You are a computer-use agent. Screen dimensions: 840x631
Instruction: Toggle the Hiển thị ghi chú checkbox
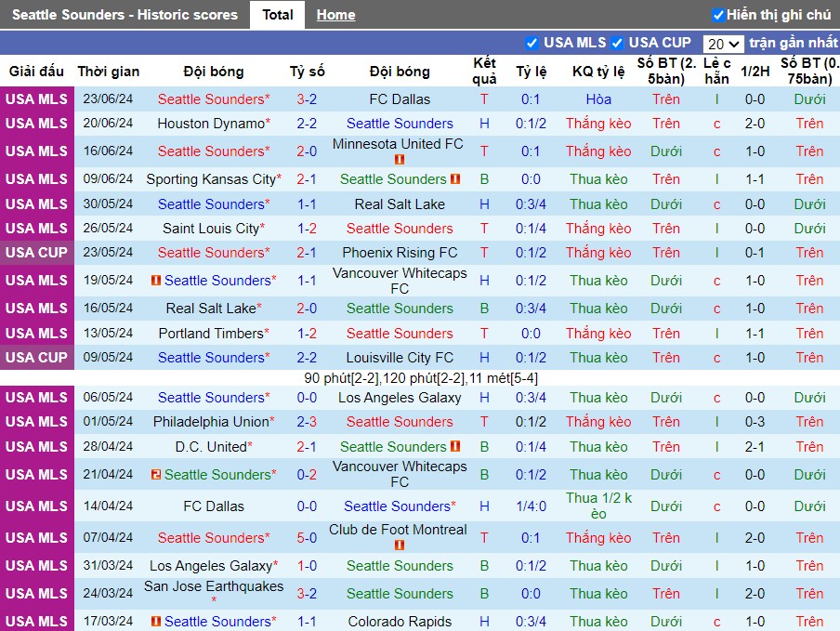point(718,15)
